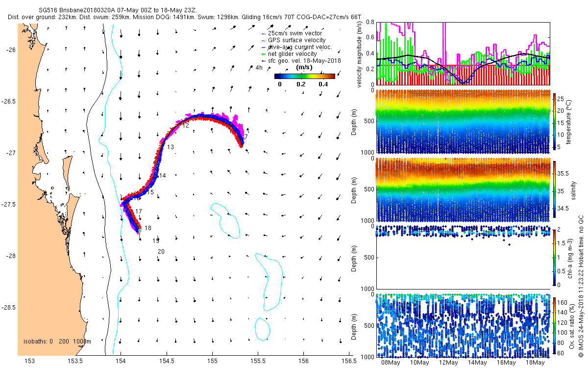Click the 'Dist. over ground: 232km' summary line
588x368 pixels.
[x=184, y=17]
